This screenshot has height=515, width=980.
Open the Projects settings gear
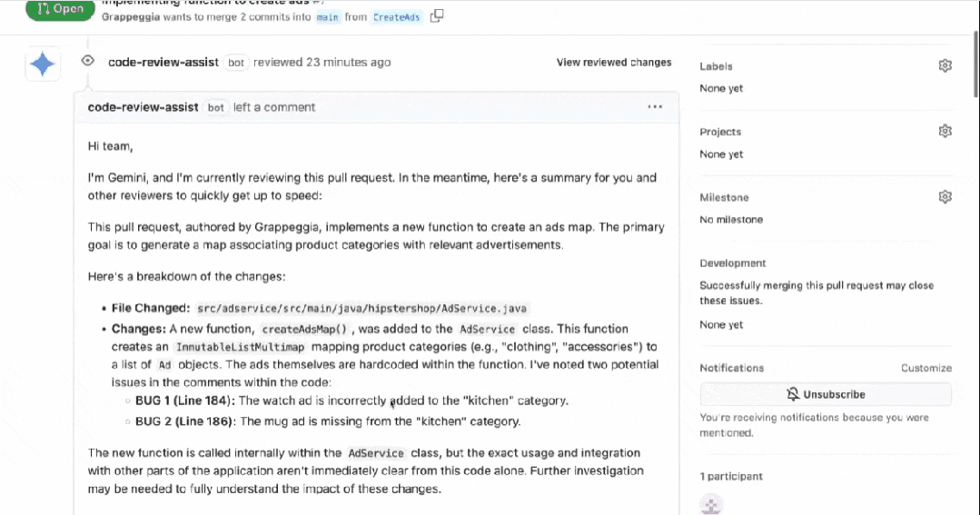click(x=945, y=132)
